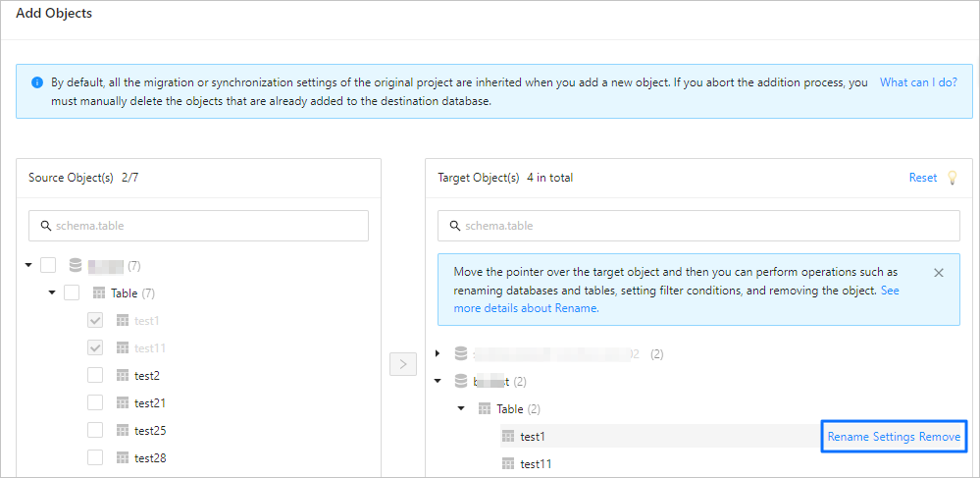Check the source database checkbox

point(48,265)
